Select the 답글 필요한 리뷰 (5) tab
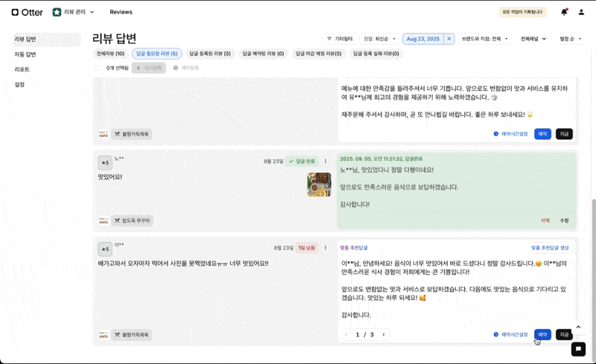Image resolution: width=596 pixels, height=364 pixels. coord(157,54)
